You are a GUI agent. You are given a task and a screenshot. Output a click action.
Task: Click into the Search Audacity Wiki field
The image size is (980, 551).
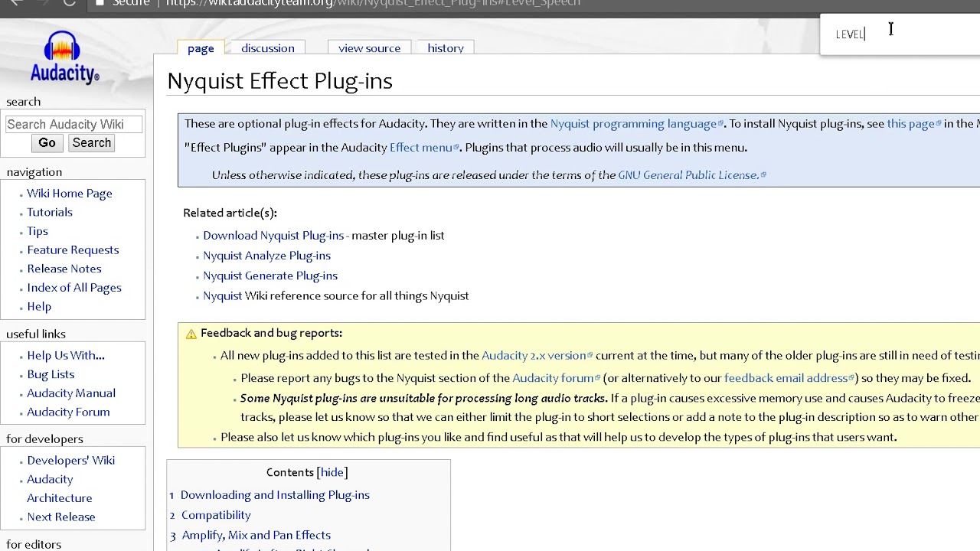(x=73, y=124)
